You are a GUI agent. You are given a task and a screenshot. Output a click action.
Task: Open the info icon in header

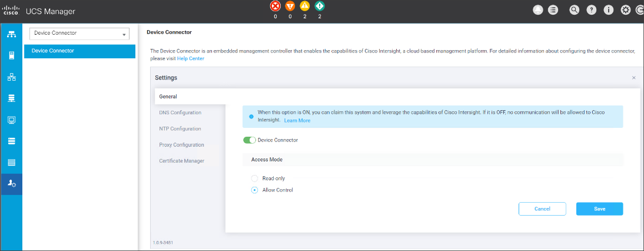click(609, 11)
